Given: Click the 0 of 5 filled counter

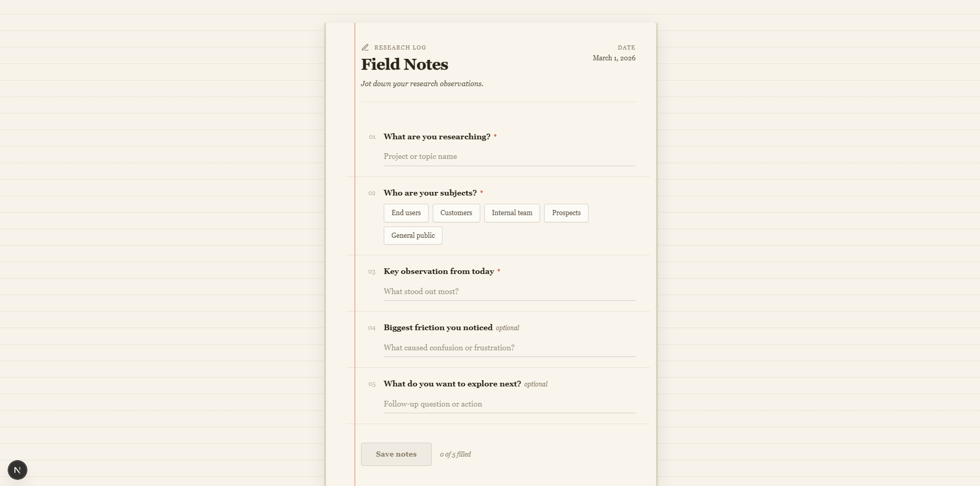Looking at the screenshot, I should click(x=455, y=454).
